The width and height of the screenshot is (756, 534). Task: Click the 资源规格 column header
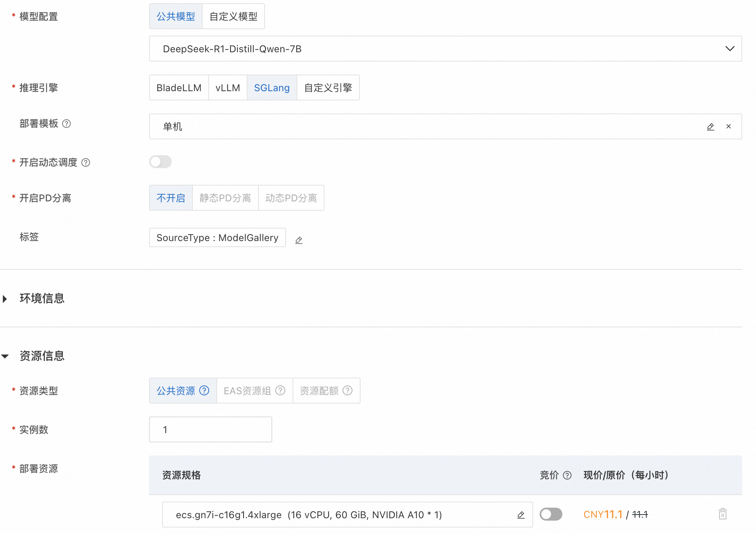coord(182,475)
